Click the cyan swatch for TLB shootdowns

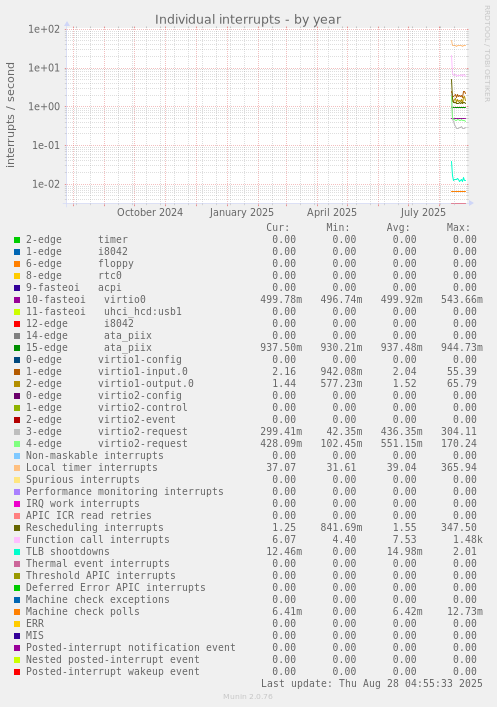(x=17, y=552)
